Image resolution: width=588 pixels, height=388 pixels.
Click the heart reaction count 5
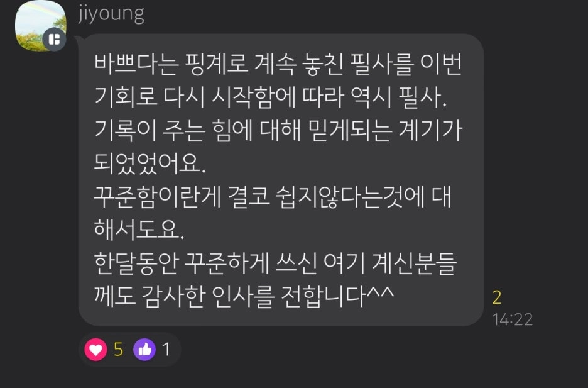pos(118,350)
